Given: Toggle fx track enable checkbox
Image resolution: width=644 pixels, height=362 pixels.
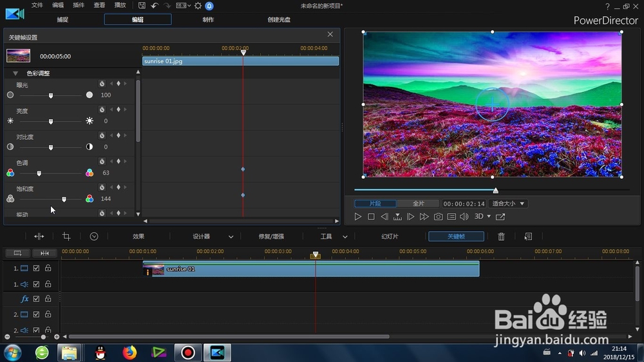Looking at the screenshot, I should (x=36, y=299).
